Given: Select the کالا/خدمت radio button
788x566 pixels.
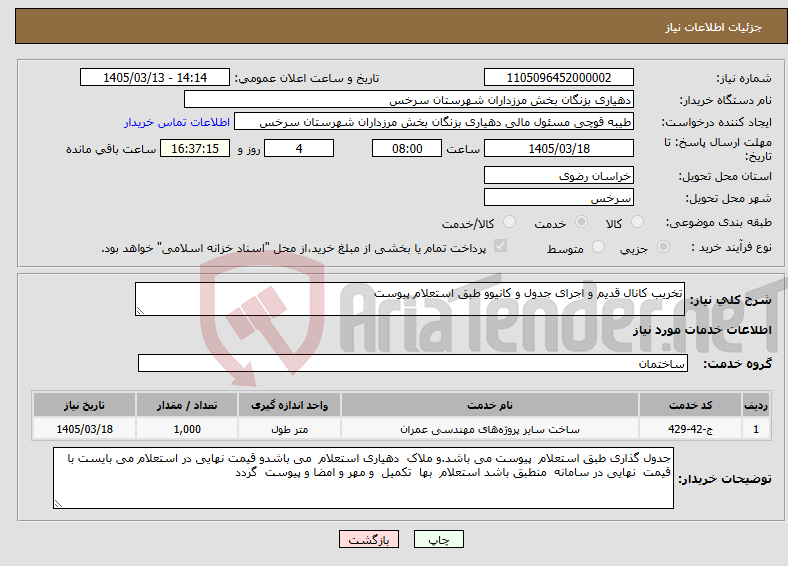Looking at the screenshot, I should (x=509, y=222).
